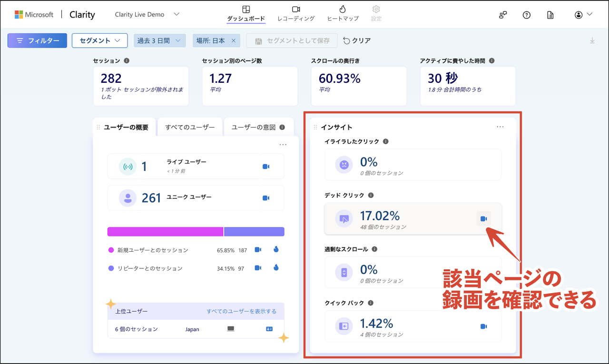Open the user account menu
The image size is (609, 364).
(x=583, y=15)
